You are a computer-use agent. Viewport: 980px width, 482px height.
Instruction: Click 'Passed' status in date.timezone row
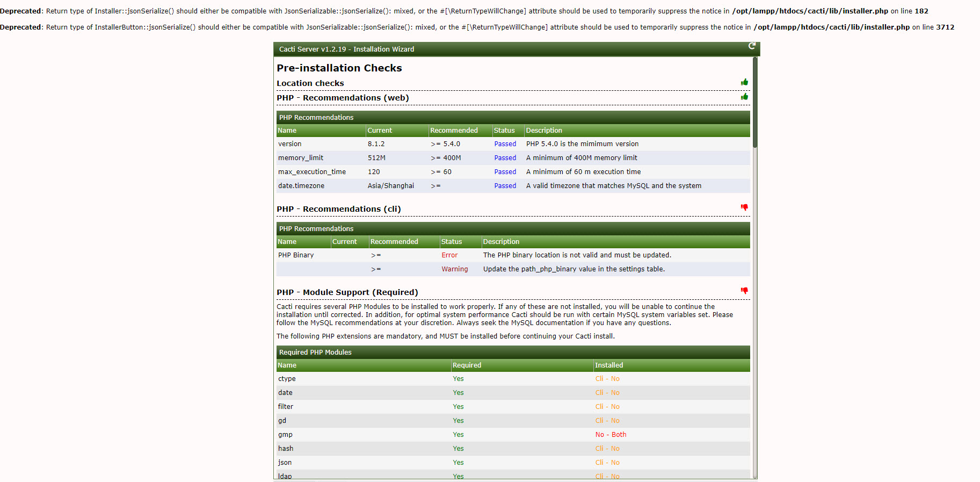click(x=505, y=186)
